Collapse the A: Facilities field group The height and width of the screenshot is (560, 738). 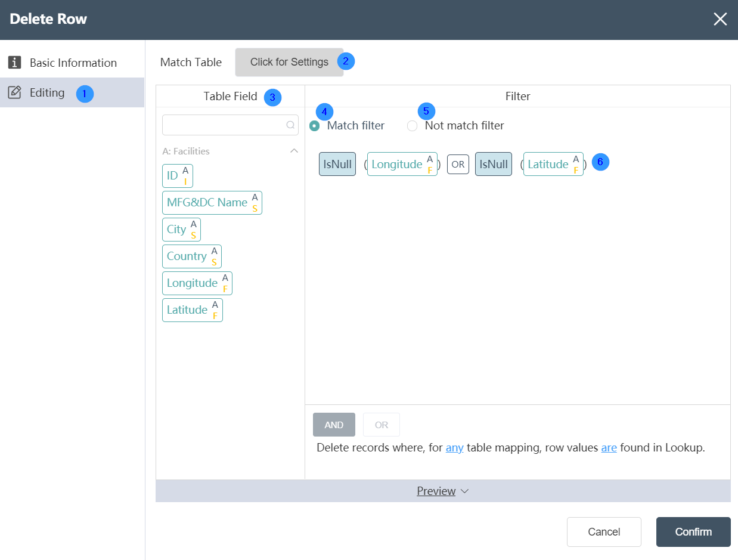[x=294, y=151]
